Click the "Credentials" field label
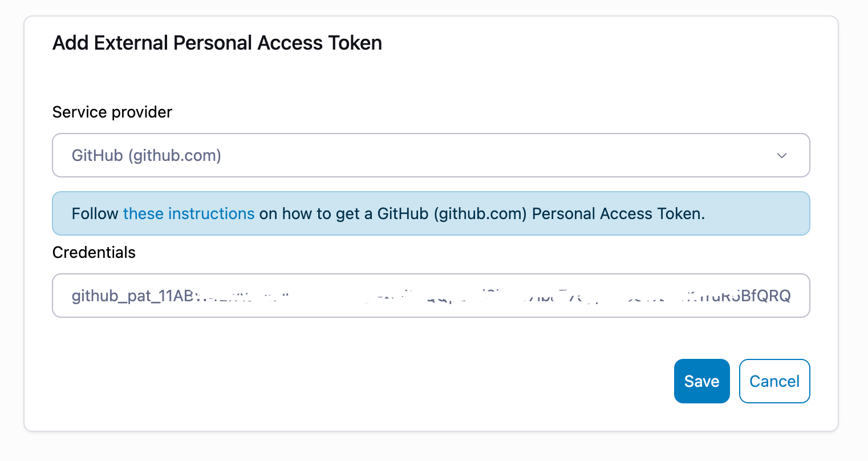The height and width of the screenshot is (461, 868). (x=94, y=252)
